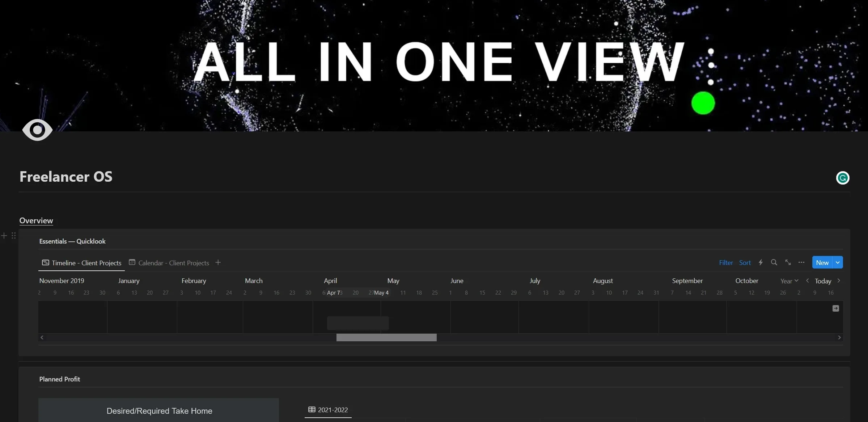This screenshot has width=868, height=422.
Task: Click the timeline project bar marker
Action: (x=359, y=322)
